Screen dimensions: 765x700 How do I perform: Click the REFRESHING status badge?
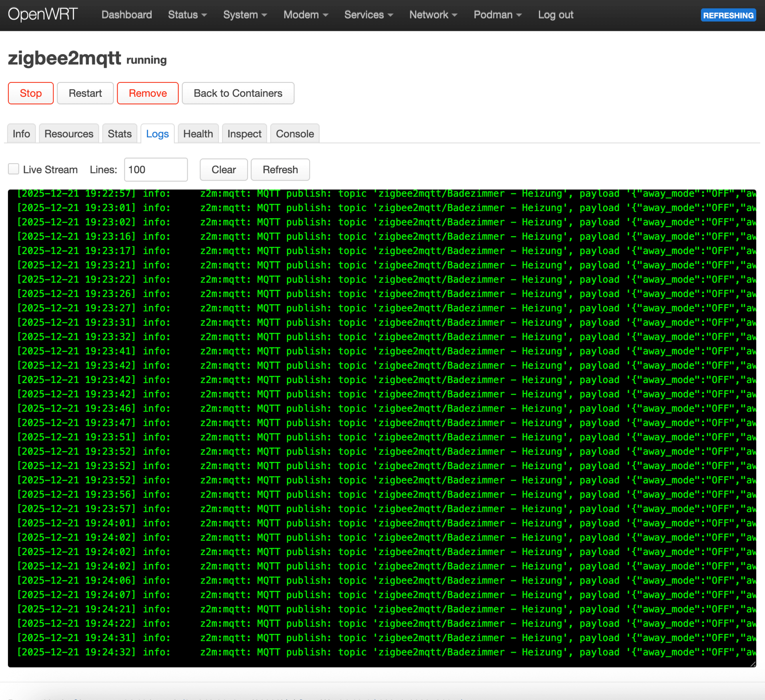click(x=728, y=15)
